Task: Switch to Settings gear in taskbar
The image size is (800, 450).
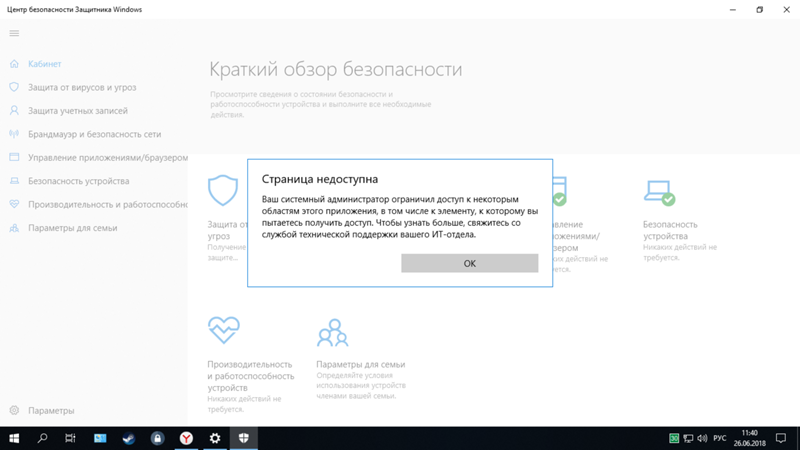Action: pyautogui.click(x=215, y=438)
